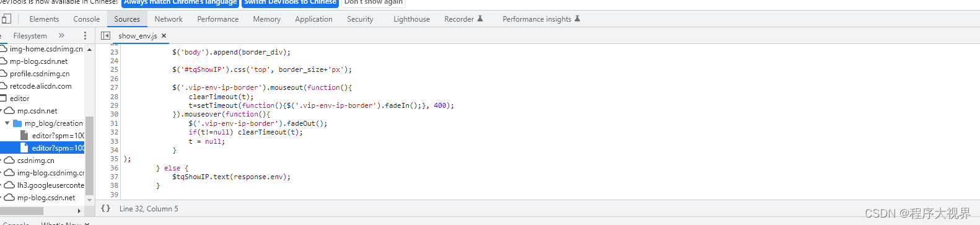Open the Elements panel tab
980x225 pixels.
44,19
